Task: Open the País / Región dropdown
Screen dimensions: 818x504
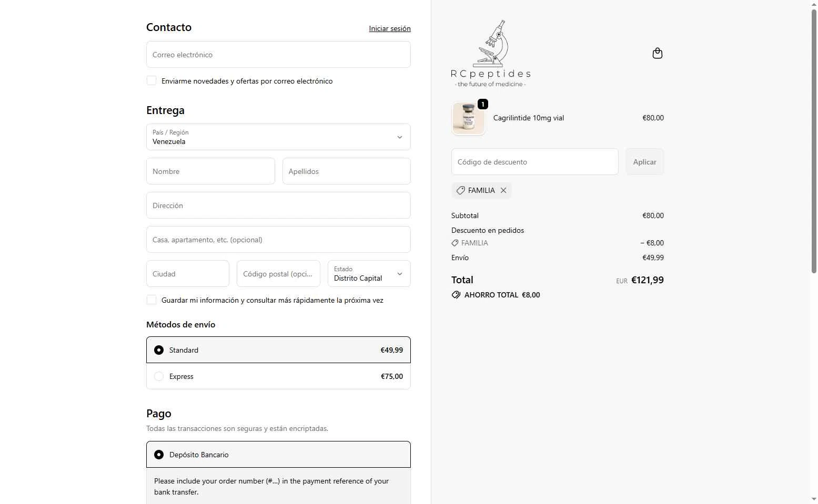Action: tap(278, 137)
